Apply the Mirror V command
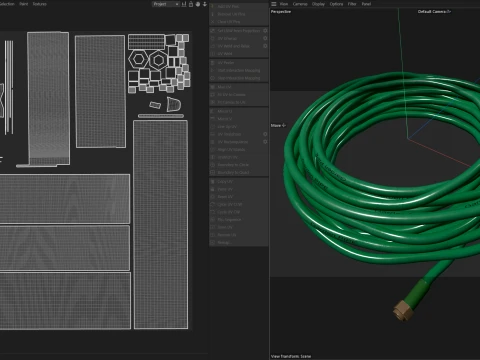The width and height of the screenshot is (480, 360). [239, 119]
